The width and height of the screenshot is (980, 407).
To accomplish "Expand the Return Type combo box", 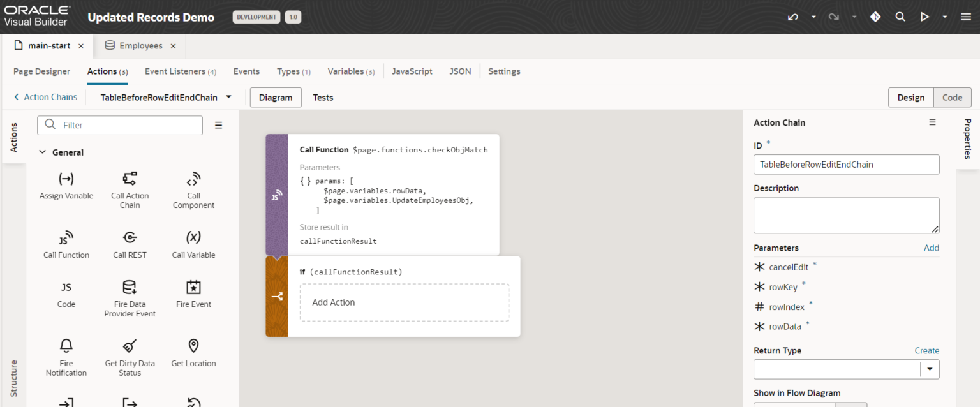I will coord(929,369).
